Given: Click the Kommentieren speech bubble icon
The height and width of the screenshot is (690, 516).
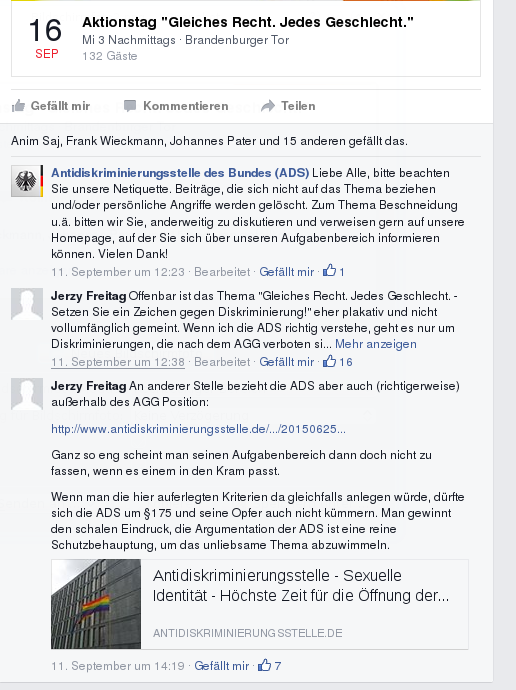Looking at the screenshot, I should (130, 106).
